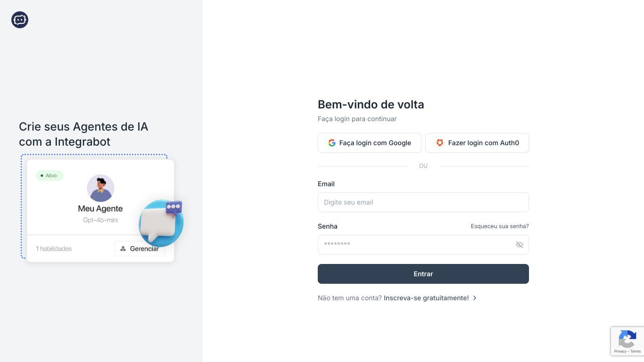This screenshot has height=362, width=644.
Task: Click chevron next to Inscreva-se gratuitamente
Action: click(x=475, y=298)
